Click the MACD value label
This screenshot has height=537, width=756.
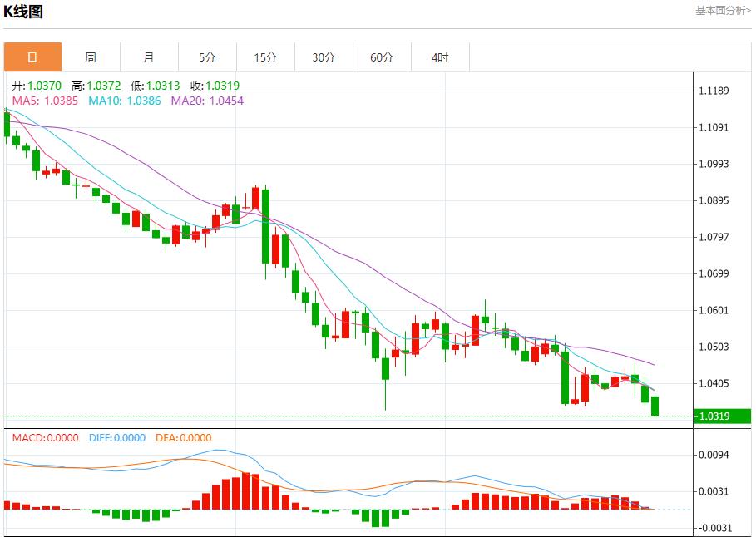pyautogui.click(x=45, y=438)
